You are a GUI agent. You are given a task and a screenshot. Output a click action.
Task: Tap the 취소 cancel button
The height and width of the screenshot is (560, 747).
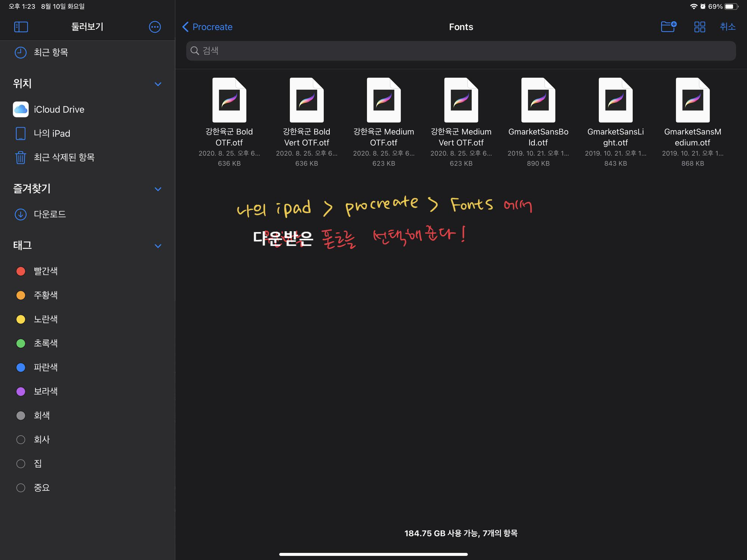[728, 27]
